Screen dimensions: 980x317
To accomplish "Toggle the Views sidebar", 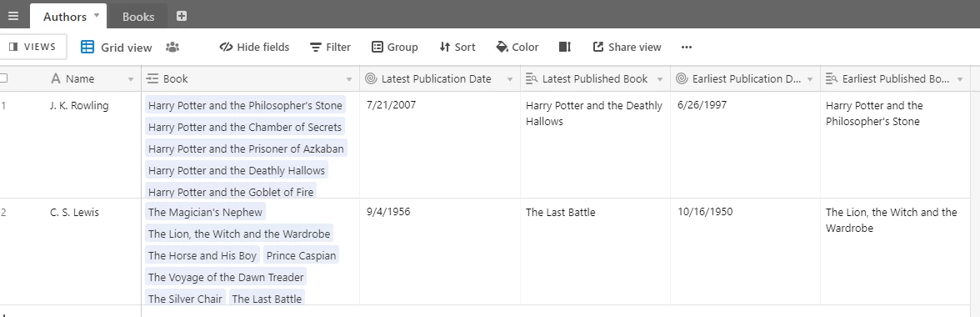I will (32, 47).
